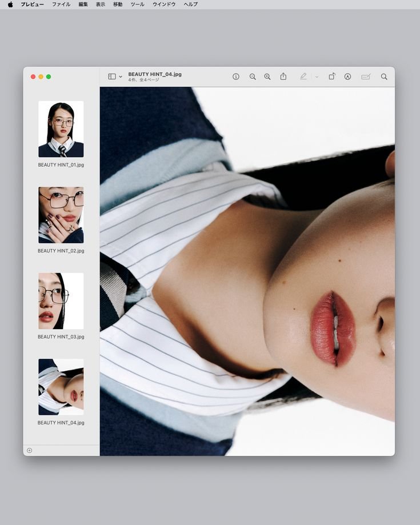Zoom in on the image
The width and height of the screenshot is (420, 525).
[267, 77]
